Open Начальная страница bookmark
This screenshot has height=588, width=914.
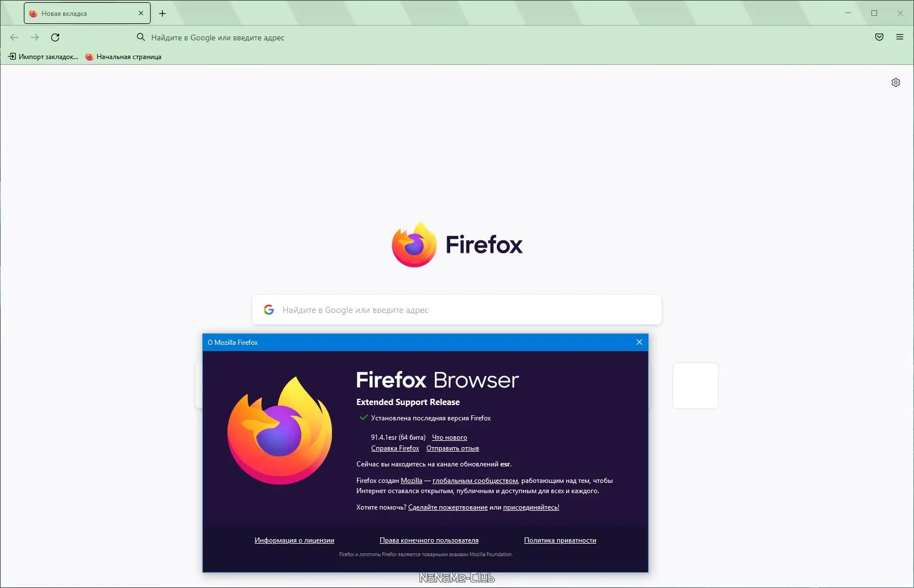point(123,57)
